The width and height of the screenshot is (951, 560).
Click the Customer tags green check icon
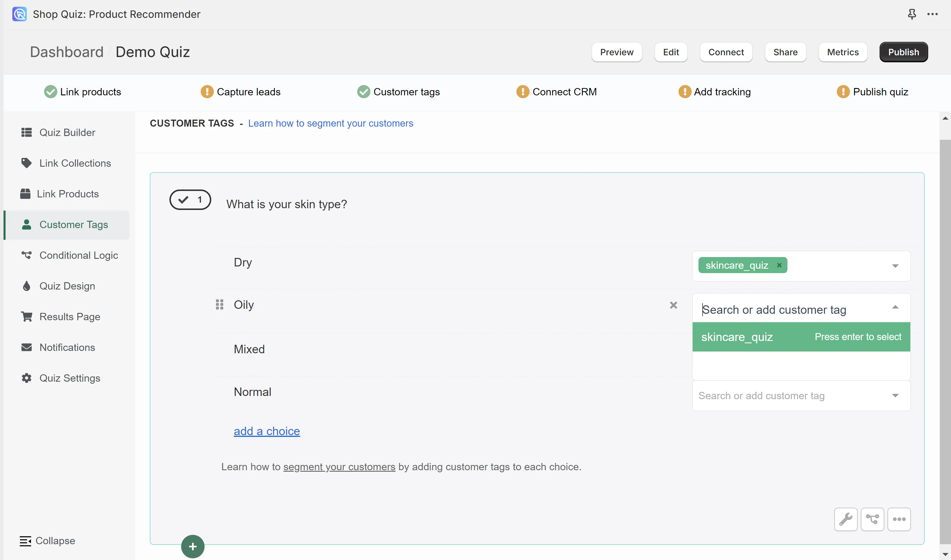point(363,92)
